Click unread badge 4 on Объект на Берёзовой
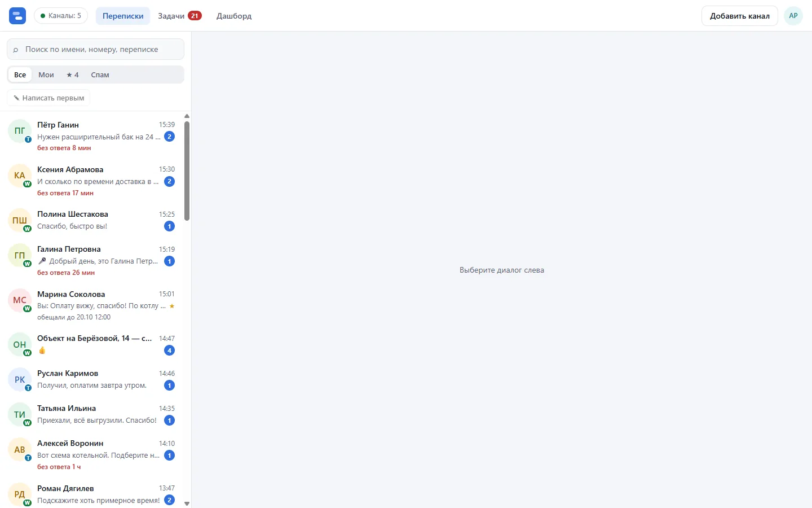The image size is (812, 508). (x=169, y=351)
